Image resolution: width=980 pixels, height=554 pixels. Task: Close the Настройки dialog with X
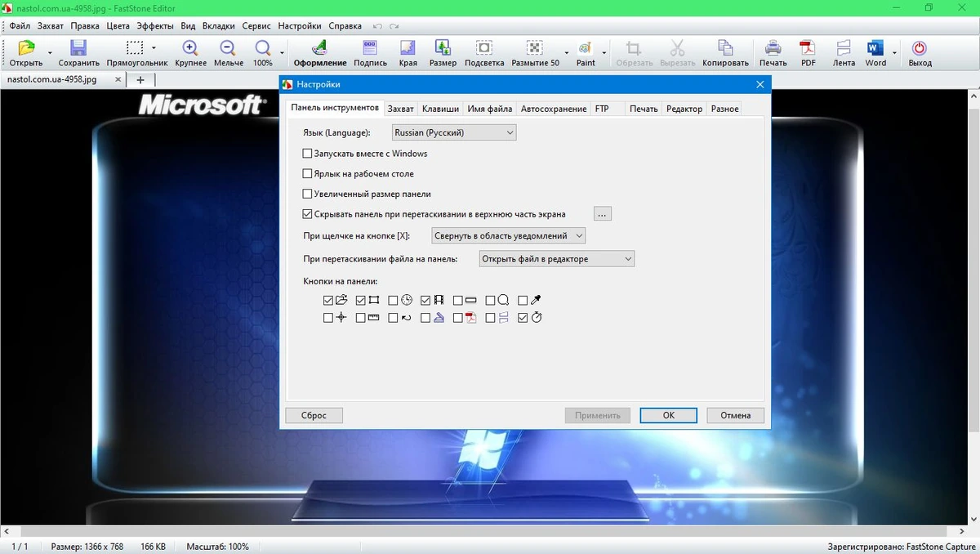(x=759, y=84)
